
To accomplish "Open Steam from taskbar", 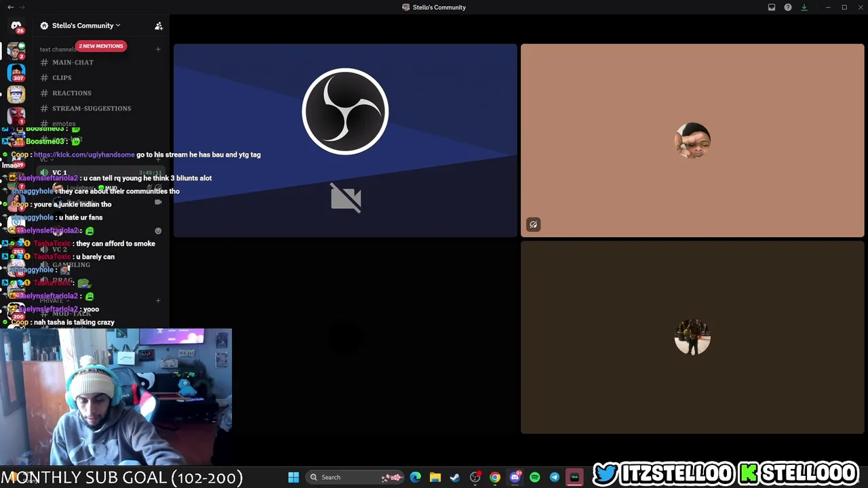I will (x=455, y=477).
